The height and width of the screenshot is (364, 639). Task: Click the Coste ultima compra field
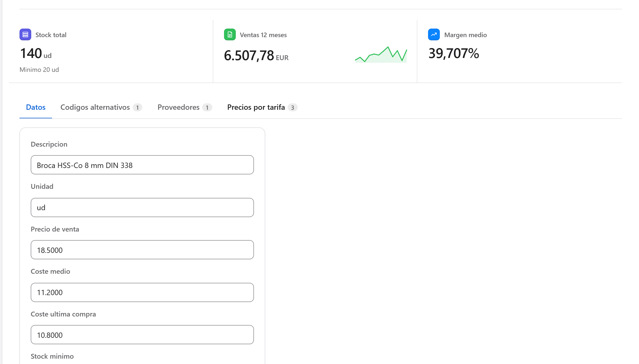tap(142, 335)
